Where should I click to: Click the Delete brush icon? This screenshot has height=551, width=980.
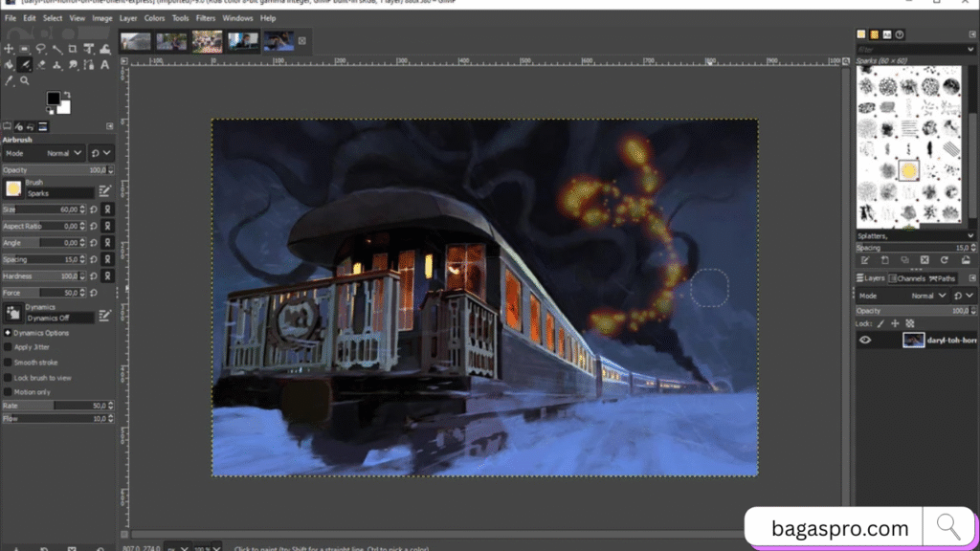[x=924, y=260]
